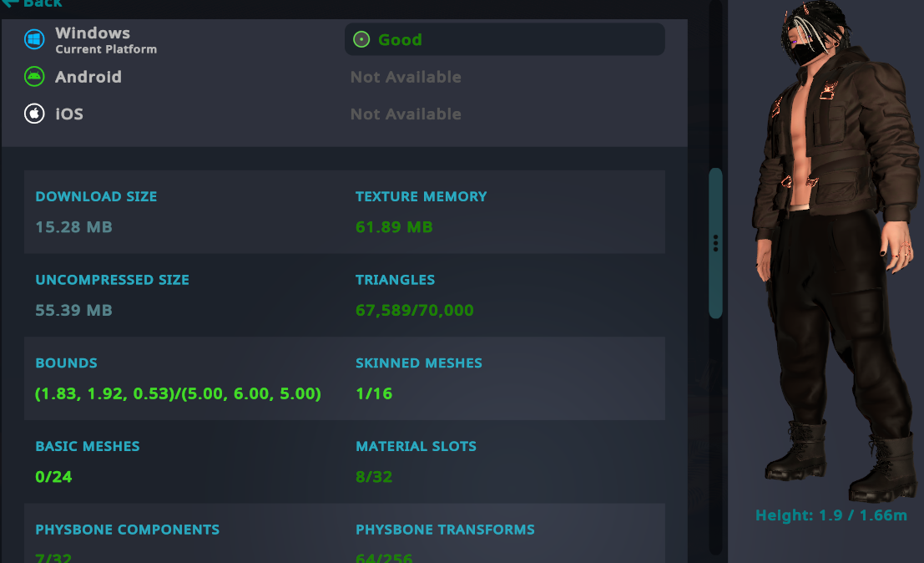Click the avatar preview model
The height and width of the screenshot is (563, 924).
(836, 251)
